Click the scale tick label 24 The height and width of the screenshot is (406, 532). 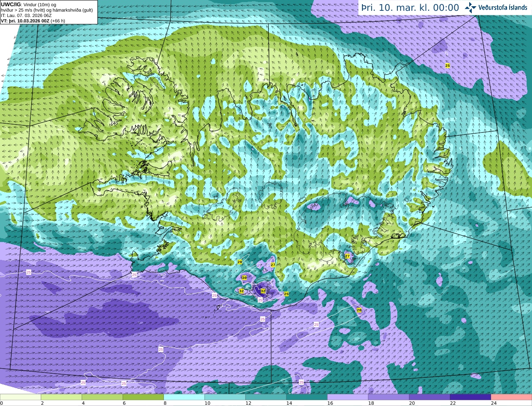click(494, 403)
